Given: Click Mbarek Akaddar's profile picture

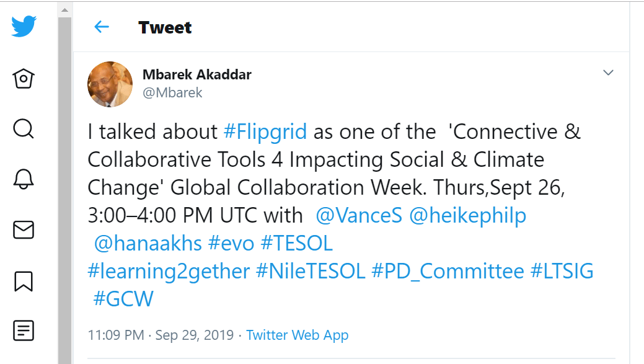Looking at the screenshot, I should point(110,84).
